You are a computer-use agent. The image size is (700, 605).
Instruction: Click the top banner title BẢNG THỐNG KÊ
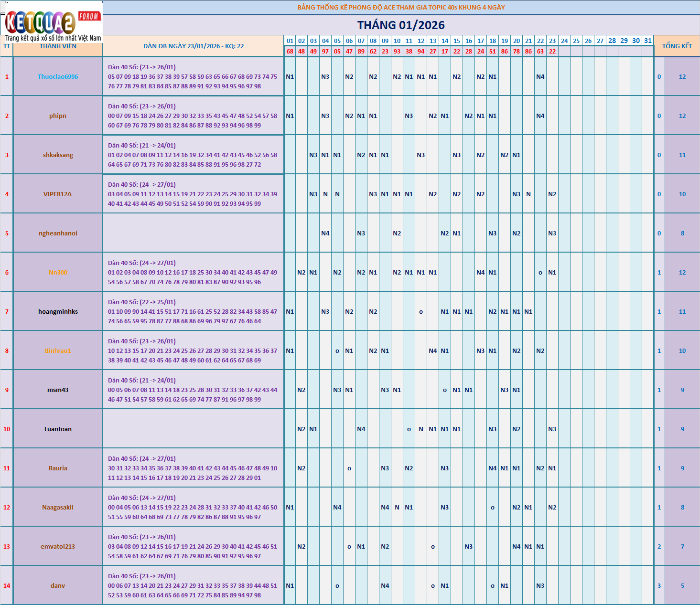[x=401, y=7]
